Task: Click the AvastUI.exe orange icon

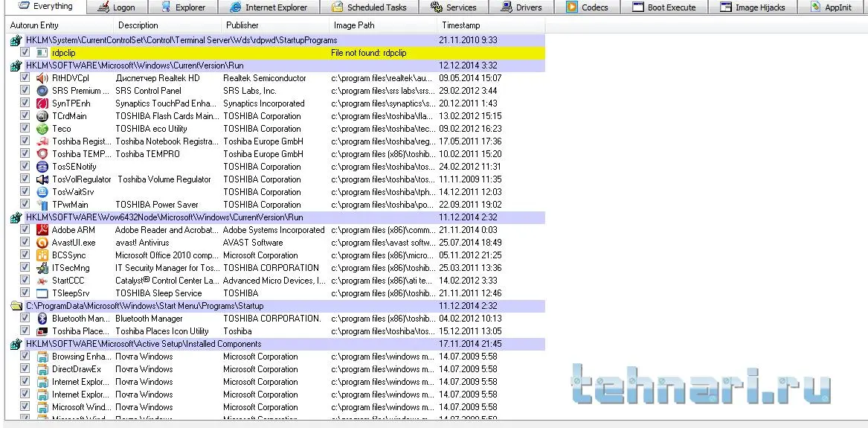Action: tap(42, 243)
